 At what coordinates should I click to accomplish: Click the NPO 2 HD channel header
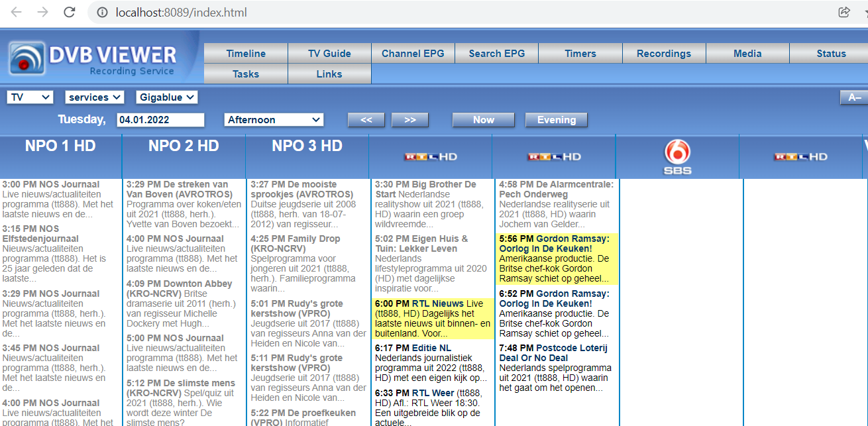184,146
